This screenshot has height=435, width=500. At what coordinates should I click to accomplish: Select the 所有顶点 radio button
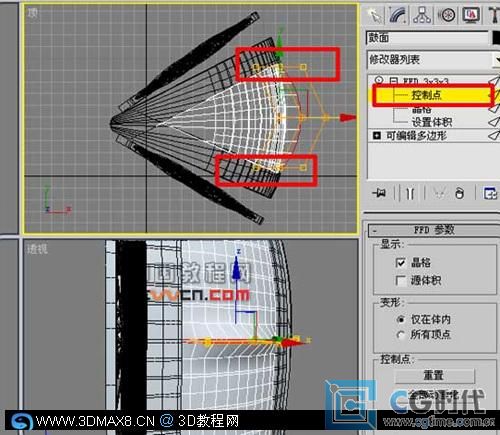click(x=401, y=335)
